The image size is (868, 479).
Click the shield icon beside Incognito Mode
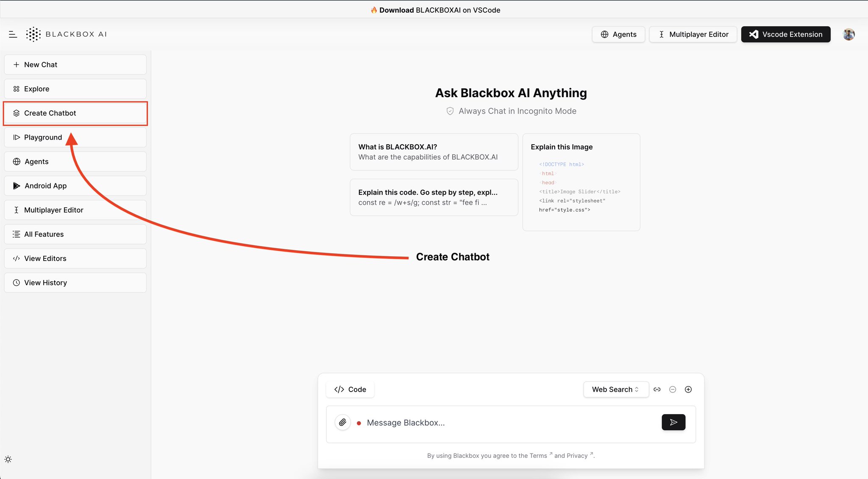[450, 111]
